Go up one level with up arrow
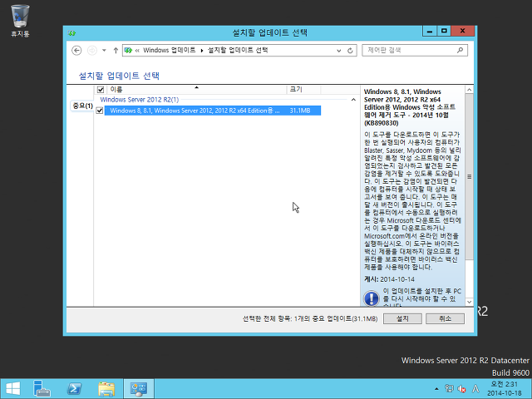 [x=116, y=51]
